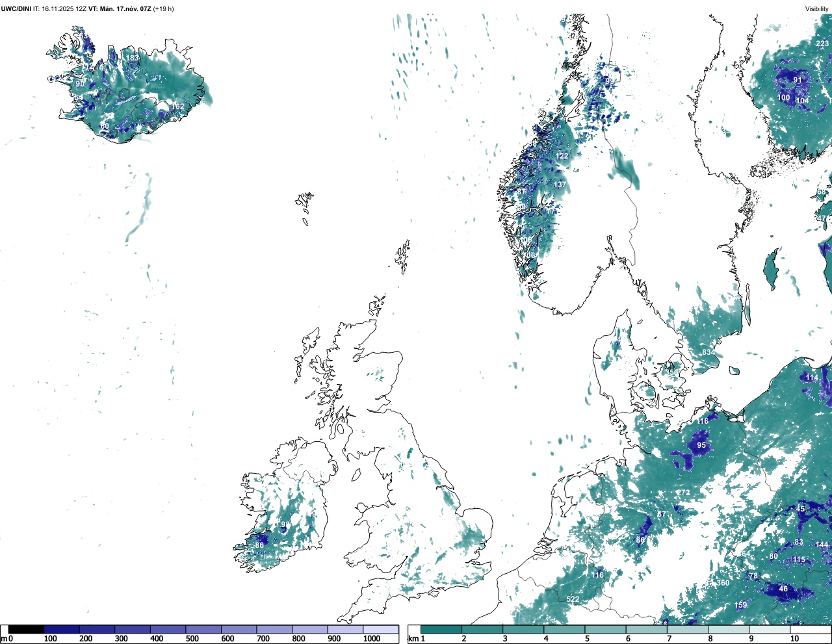832x644 pixels.
Task: Click the '91' value over Finland
Action: point(798,80)
